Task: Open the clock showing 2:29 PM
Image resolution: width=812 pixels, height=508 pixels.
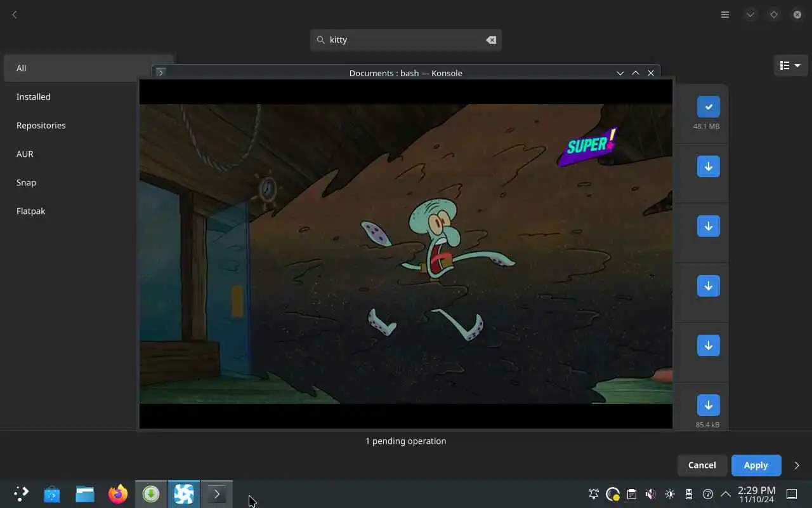Action: click(756, 494)
